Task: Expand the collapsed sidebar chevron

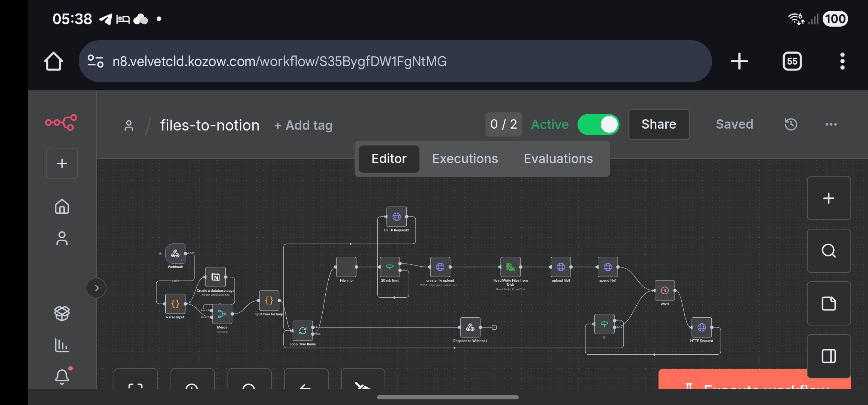Action: pyautogui.click(x=96, y=288)
